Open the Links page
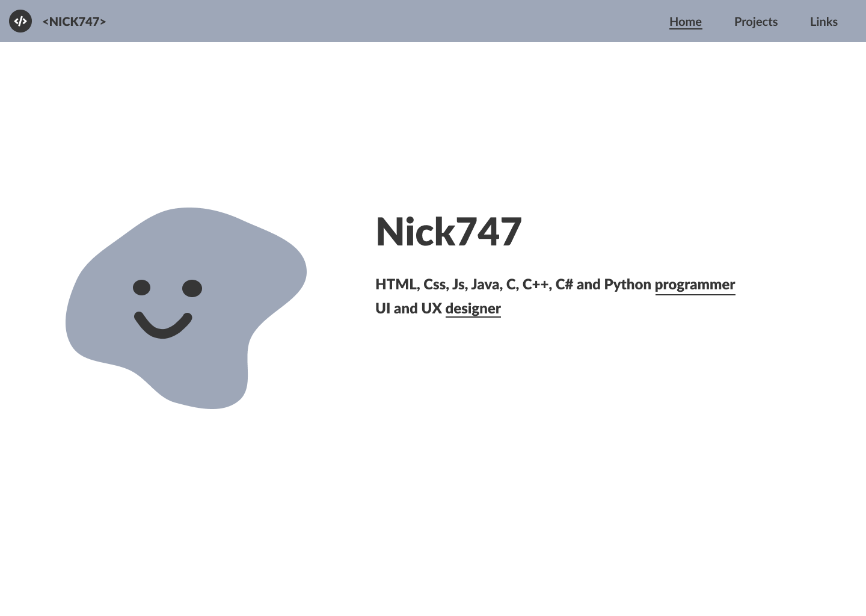 click(824, 22)
